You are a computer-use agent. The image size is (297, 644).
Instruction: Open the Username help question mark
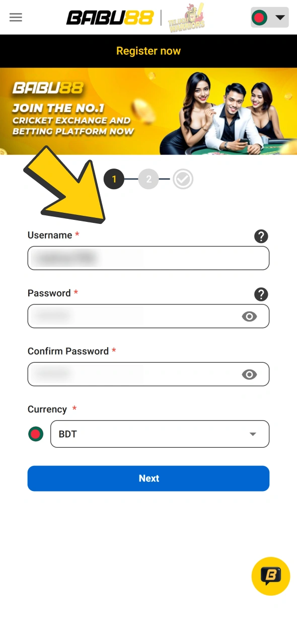[261, 236]
